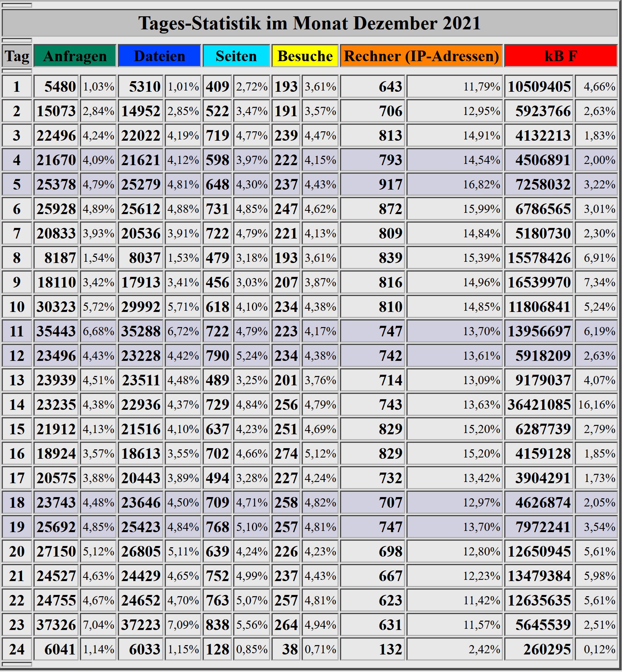The image size is (622, 672).
Task: Click the red kB F column header
Action: [x=561, y=56]
